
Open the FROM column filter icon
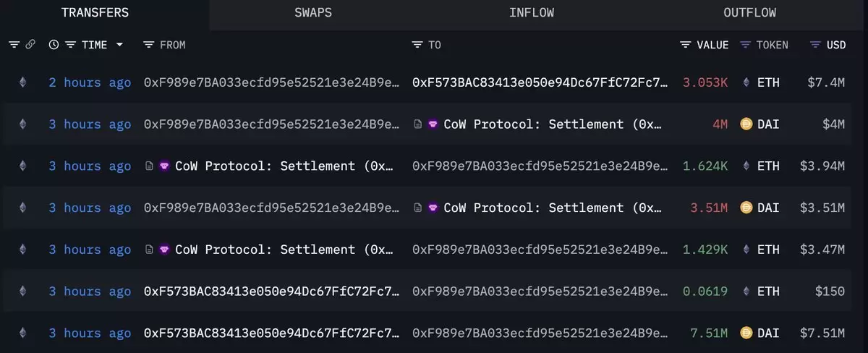tap(148, 45)
